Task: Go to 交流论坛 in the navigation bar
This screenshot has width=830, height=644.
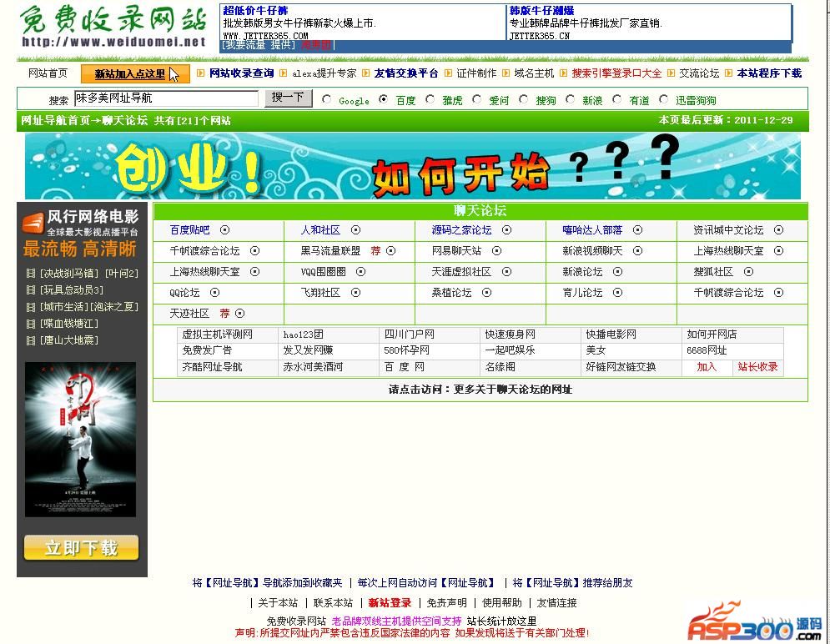Action: (699, 73)
